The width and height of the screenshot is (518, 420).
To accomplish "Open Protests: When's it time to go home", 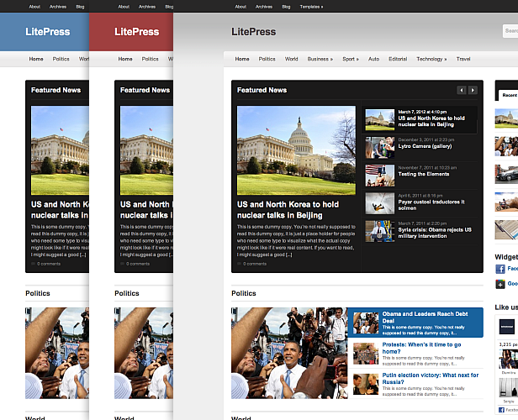I will (x=421, y=348).
